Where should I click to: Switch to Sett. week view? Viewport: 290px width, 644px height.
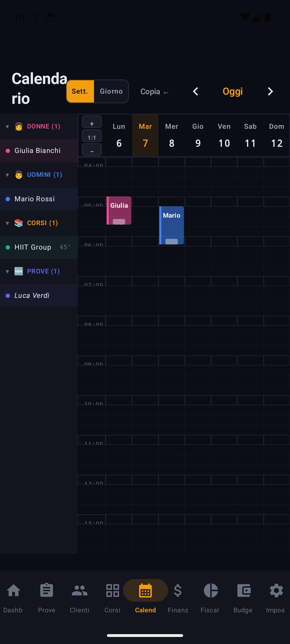[80, 91]
